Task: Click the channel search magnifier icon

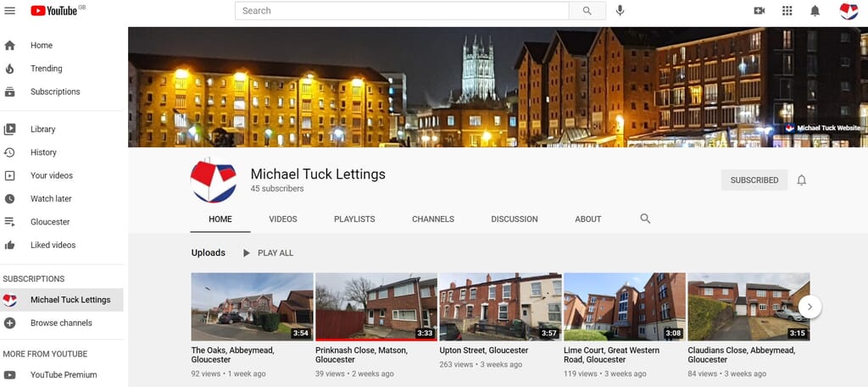Action: (645, 219)
